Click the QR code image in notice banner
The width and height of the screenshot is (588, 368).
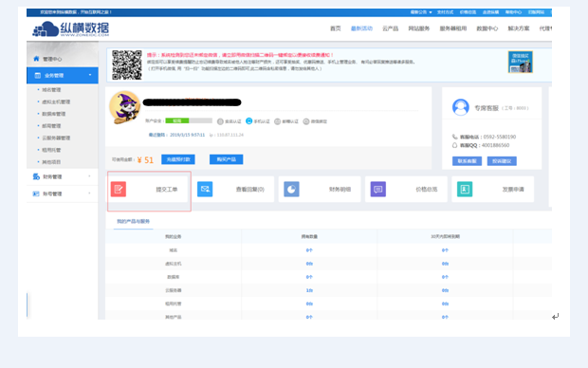127,64
